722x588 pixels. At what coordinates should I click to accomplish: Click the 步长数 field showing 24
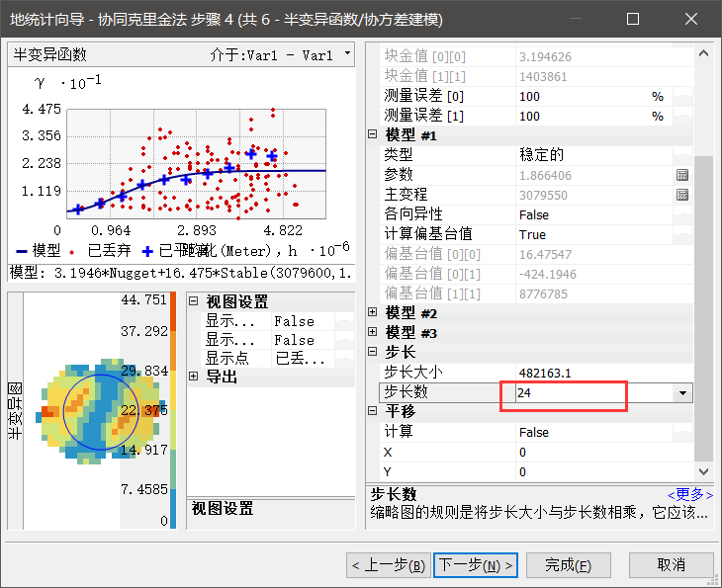[x=594, y=393]
